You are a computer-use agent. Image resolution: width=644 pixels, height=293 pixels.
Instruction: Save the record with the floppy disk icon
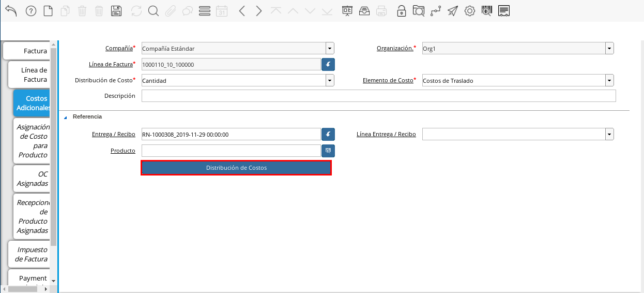[x=117, y=11]
